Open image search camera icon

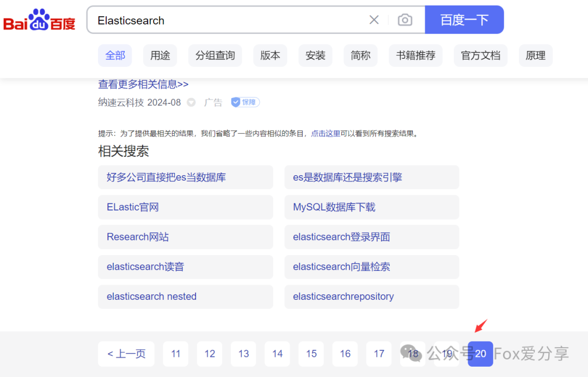point(405,20)
